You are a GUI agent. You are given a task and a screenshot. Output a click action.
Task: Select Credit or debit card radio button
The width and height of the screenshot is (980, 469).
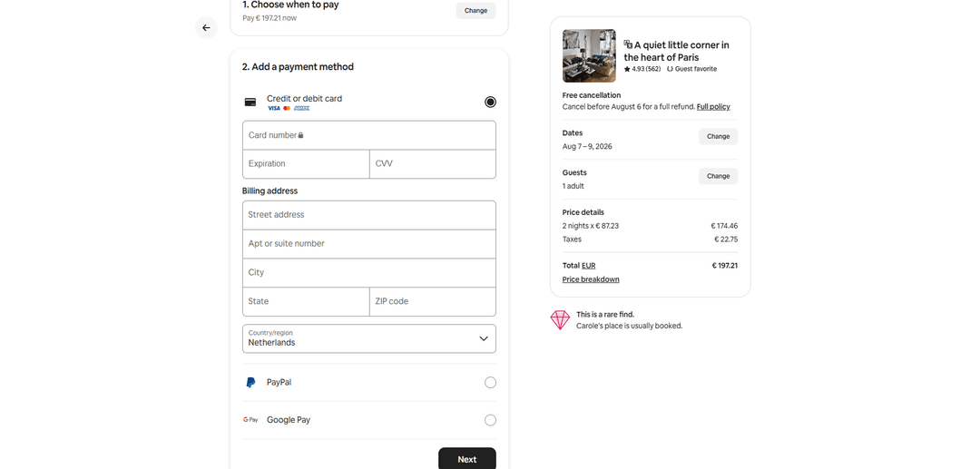(490, 103)
